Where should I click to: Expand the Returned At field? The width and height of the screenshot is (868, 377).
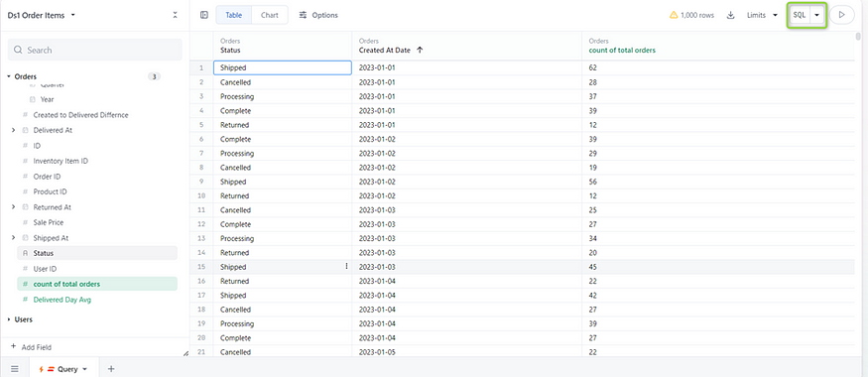pyautogui.click(x=13, y=207)
